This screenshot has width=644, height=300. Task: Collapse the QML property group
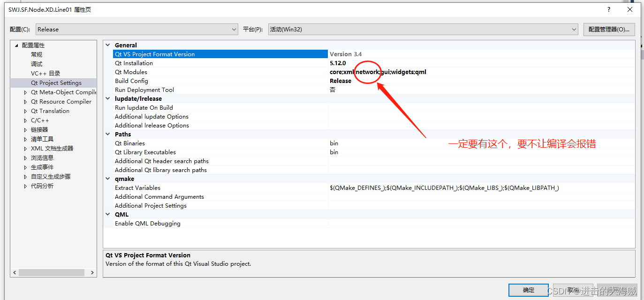click(108, 215)
